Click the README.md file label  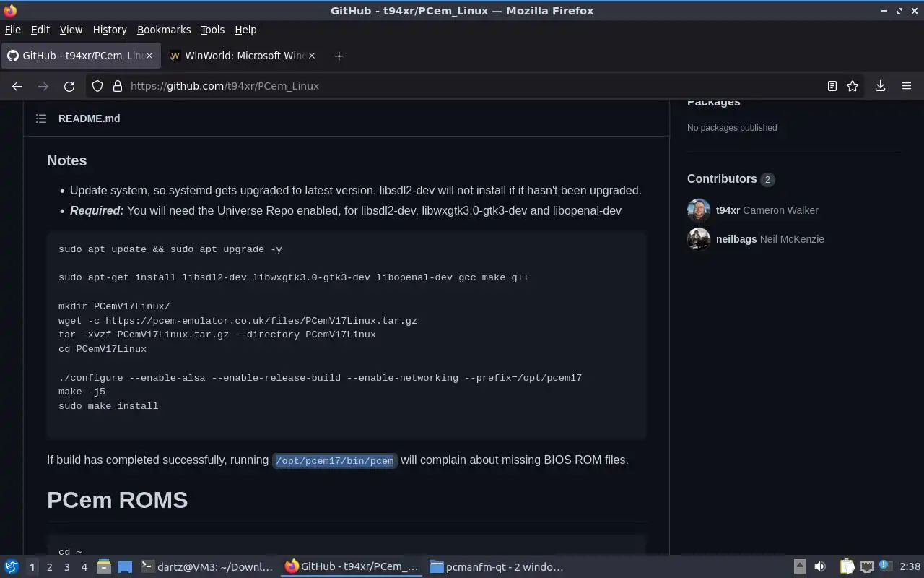pos(90,118)
